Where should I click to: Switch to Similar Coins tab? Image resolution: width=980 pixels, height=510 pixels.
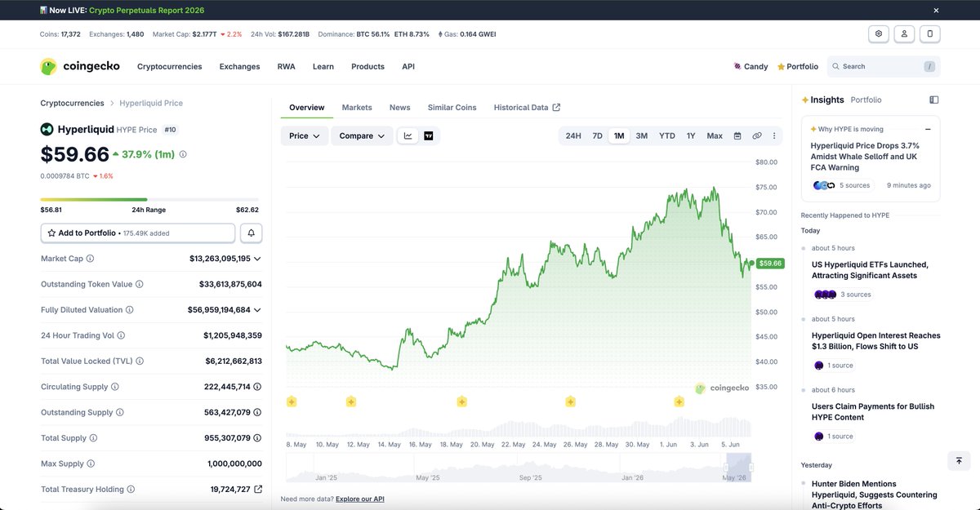452,108
